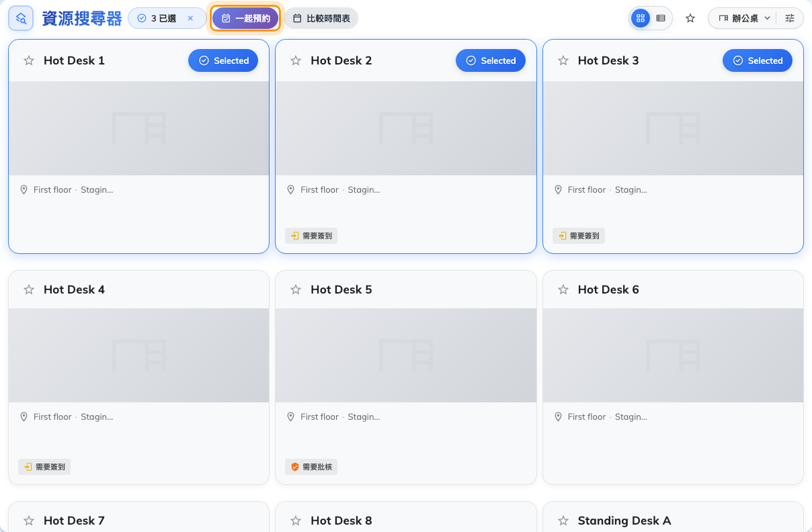The height and width of the screenshot is (532, 812).
Task: Click the Hot Desk 7 title
Action: click(74, 521)
